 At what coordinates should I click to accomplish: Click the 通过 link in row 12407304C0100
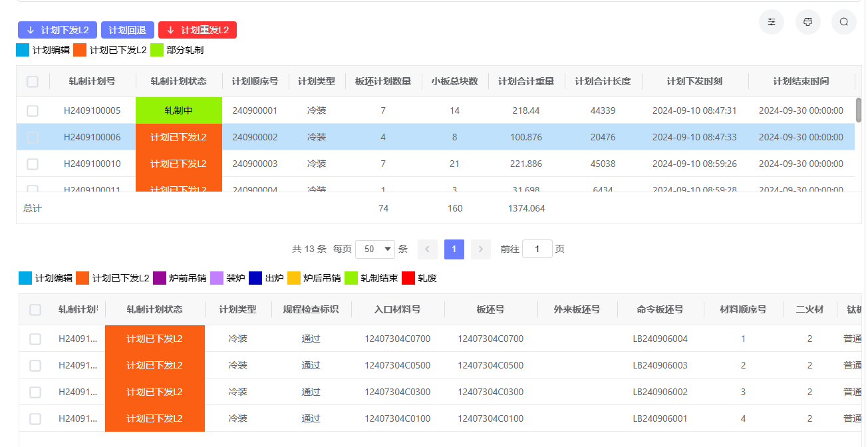[x=310, y=418]
